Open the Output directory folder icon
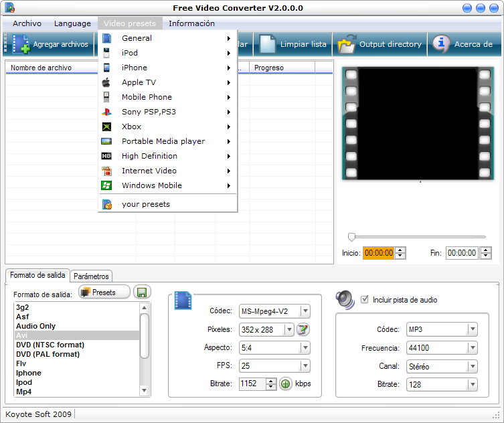This screenshot has width=504, height=423. (x=346, y=44)
